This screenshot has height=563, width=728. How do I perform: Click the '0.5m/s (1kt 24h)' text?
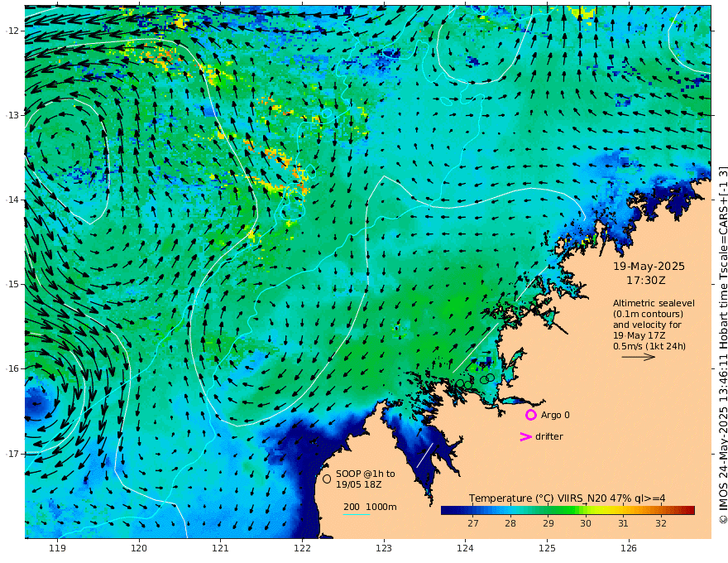[649, 346]
